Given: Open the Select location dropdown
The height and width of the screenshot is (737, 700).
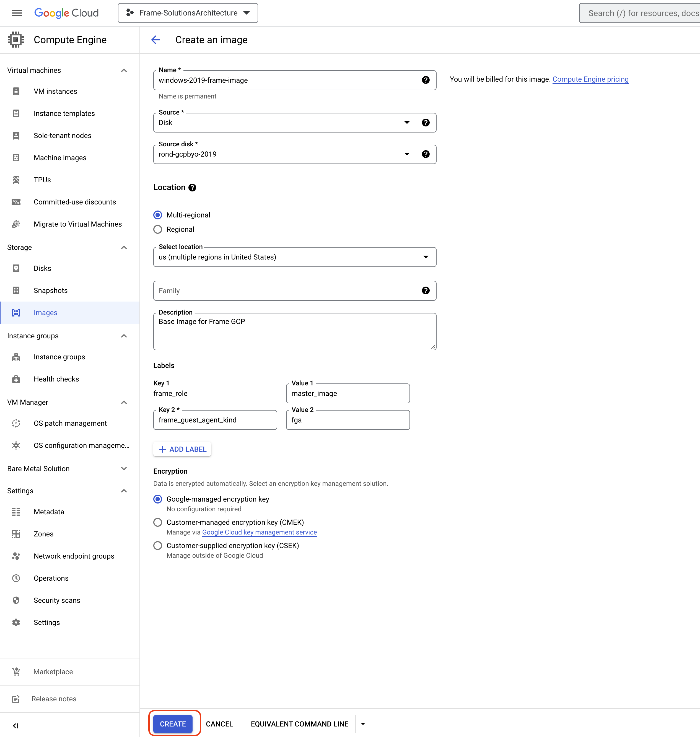Looking at the screenshot, I should pyautogui.click(x=425, y=257).
